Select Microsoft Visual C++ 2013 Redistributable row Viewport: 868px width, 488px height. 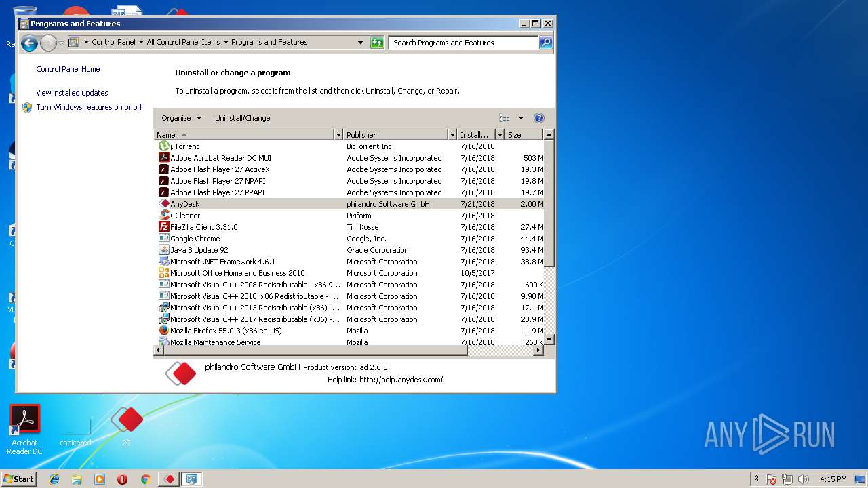point(349,308)
